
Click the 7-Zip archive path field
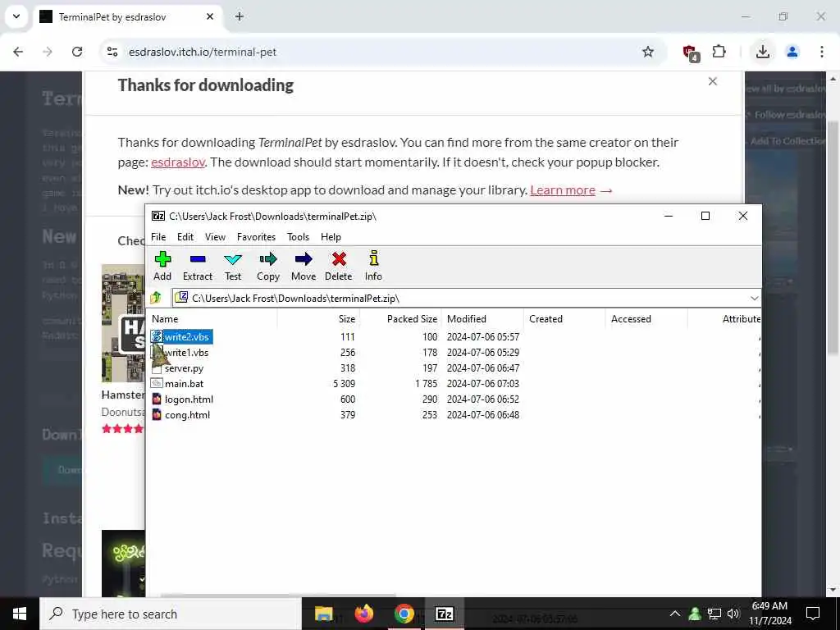tap(466, 298)
